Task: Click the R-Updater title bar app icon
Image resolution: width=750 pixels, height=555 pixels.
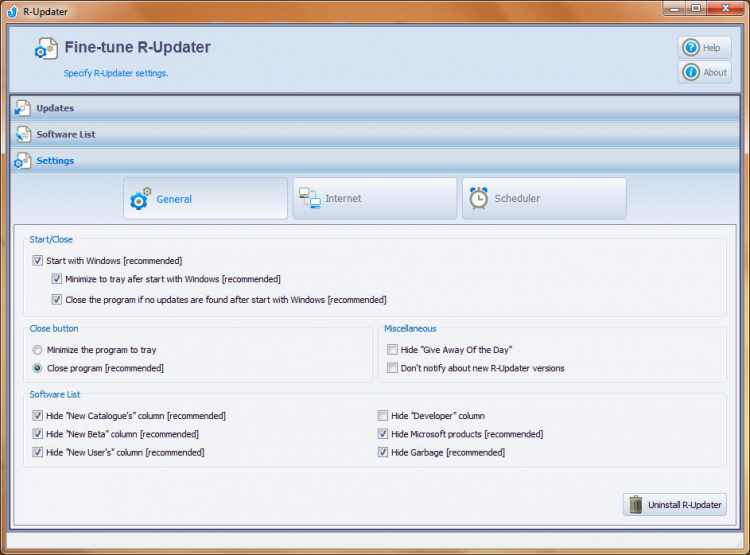Action: pos(13,11)
